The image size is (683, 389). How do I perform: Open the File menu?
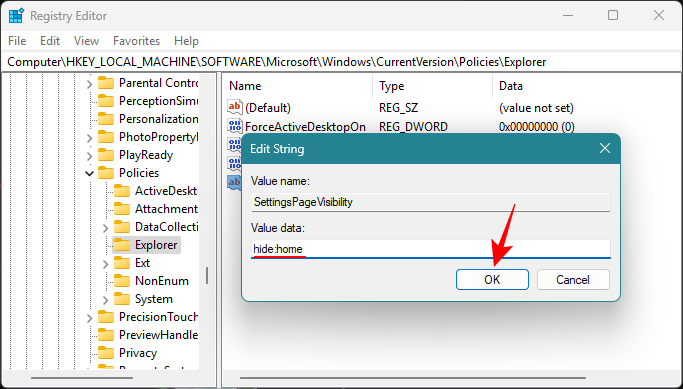click(x=17, y=41)
